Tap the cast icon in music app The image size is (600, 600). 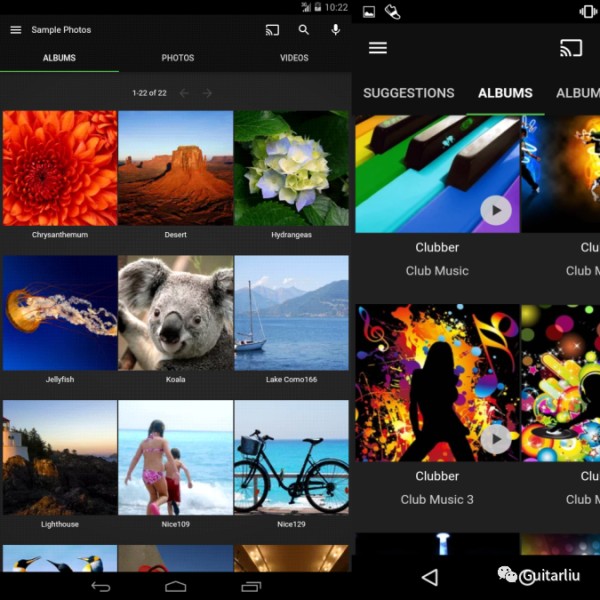(x=570, y=48)
